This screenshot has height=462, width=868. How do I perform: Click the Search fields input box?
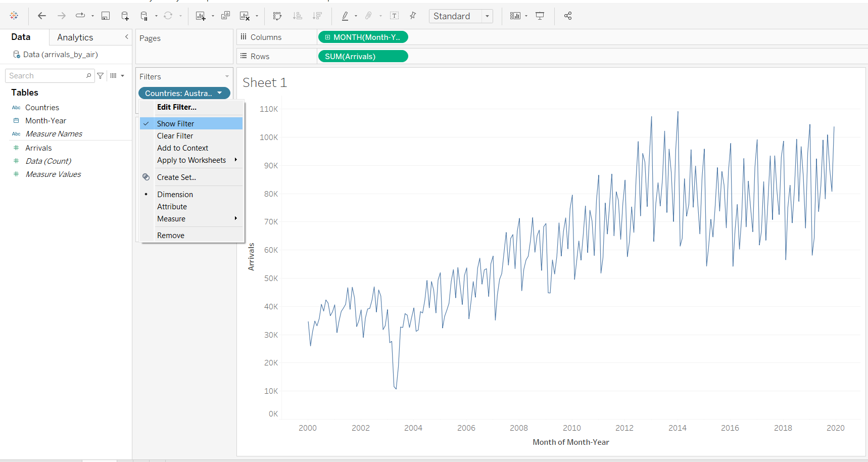pos(45,76)
